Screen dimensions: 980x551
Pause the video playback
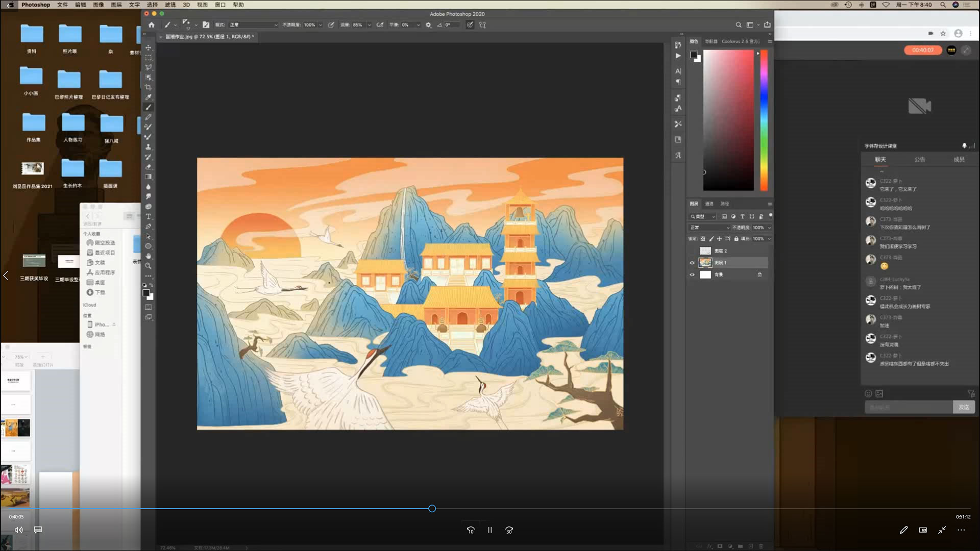(489, 530)
